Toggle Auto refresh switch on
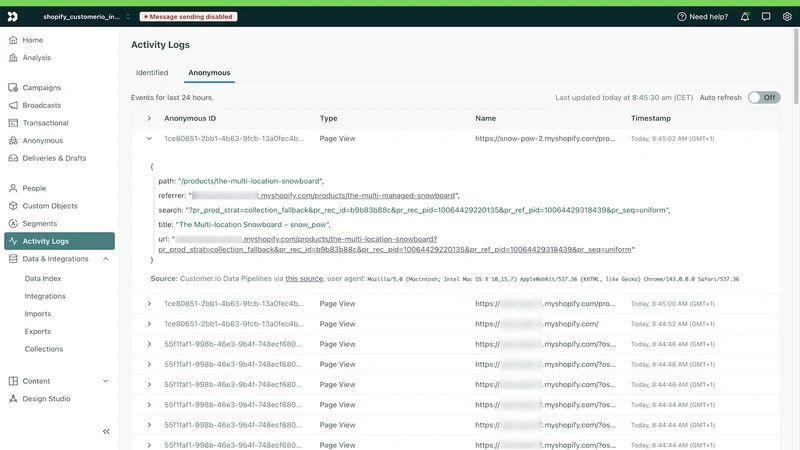The image size is (800, 450). click(x=764, y=97)
